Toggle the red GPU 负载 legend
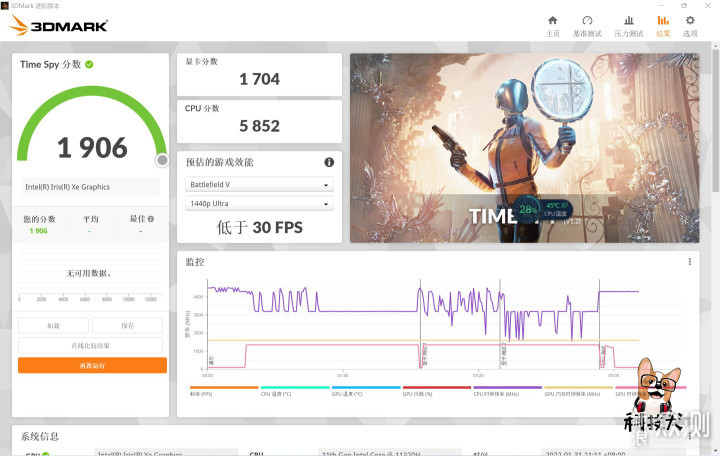 coord(437,391)
